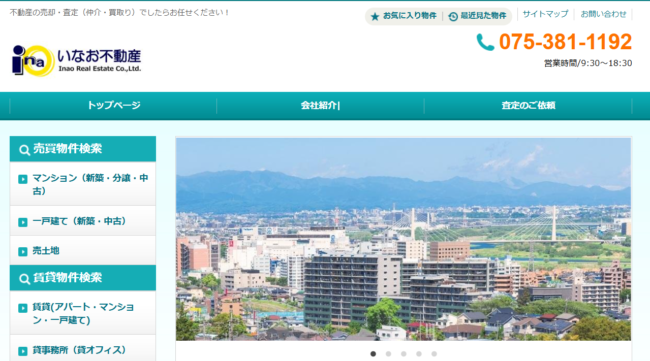Select 売土地 land search
The image size is (650, 361).
(x=83, y=251)
